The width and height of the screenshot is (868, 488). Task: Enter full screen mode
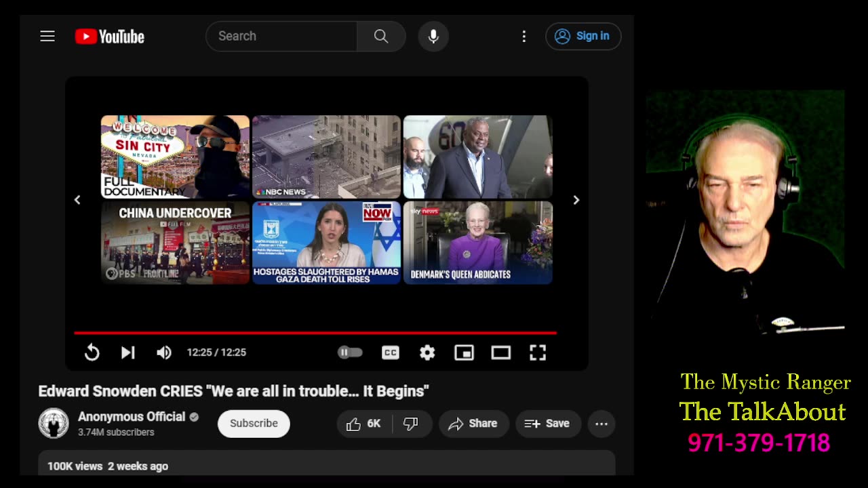coord(538,352)
